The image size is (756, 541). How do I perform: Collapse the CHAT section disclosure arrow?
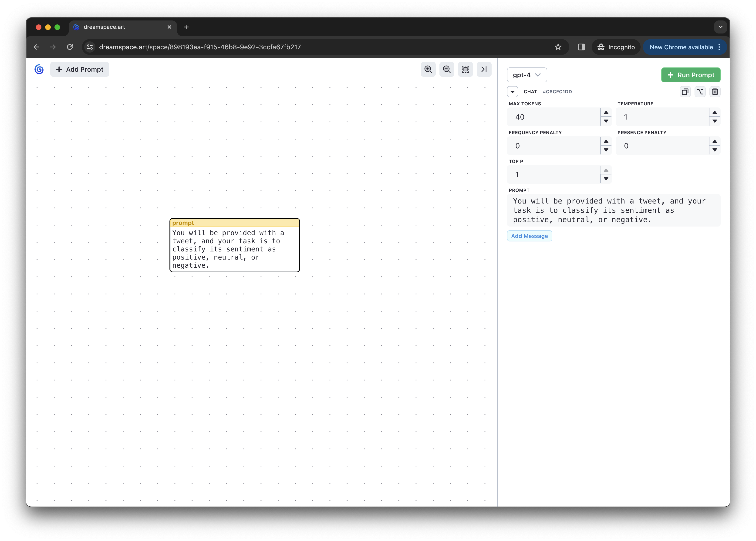pos(512,92)
